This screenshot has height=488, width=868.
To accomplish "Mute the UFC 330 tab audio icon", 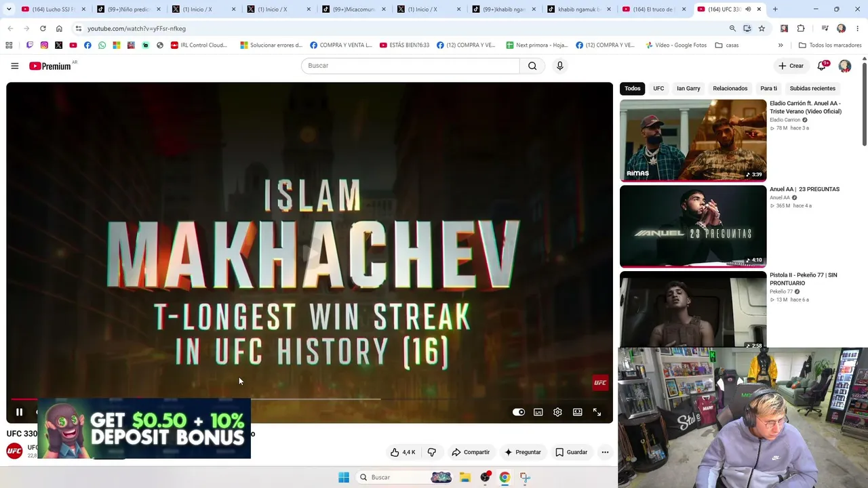I will [748, 9].
